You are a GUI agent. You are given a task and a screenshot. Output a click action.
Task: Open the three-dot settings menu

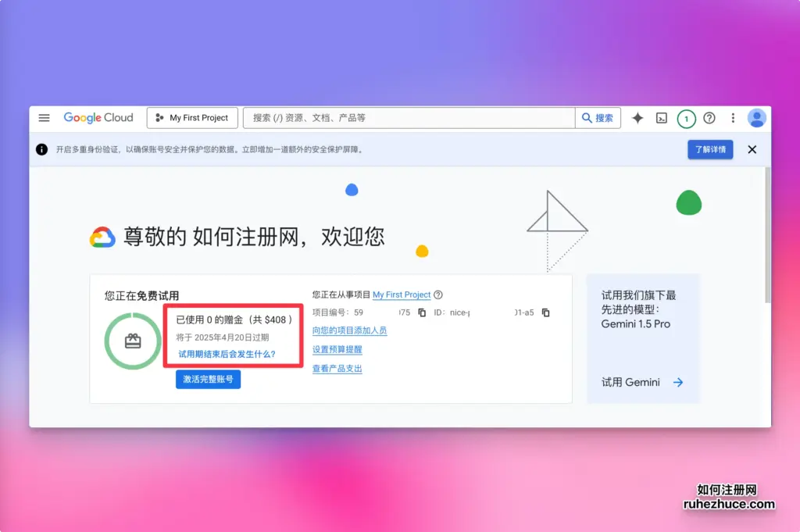(733, 118)
